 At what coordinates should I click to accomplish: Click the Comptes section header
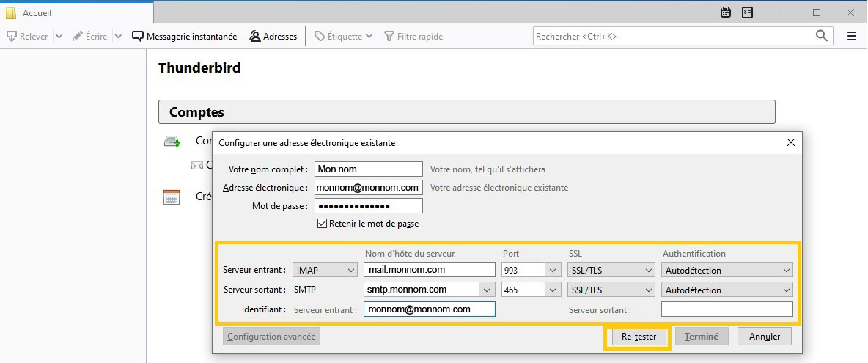(467, 111)
